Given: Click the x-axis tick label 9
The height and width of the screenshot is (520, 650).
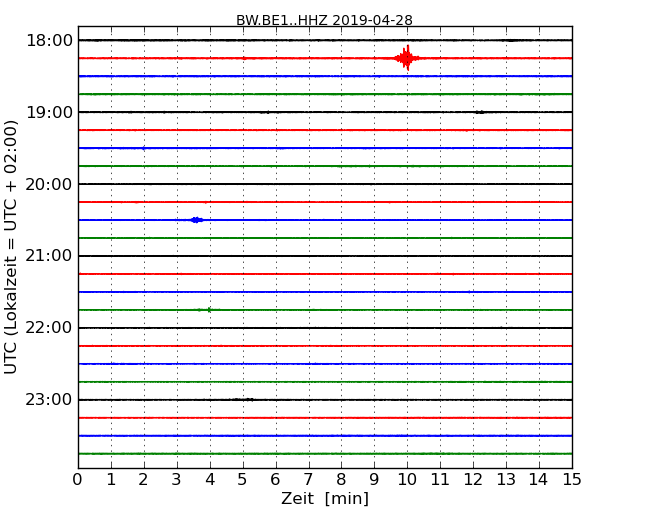Looking at the screenshot, I should pyautogui.click(x=374, y=480).
